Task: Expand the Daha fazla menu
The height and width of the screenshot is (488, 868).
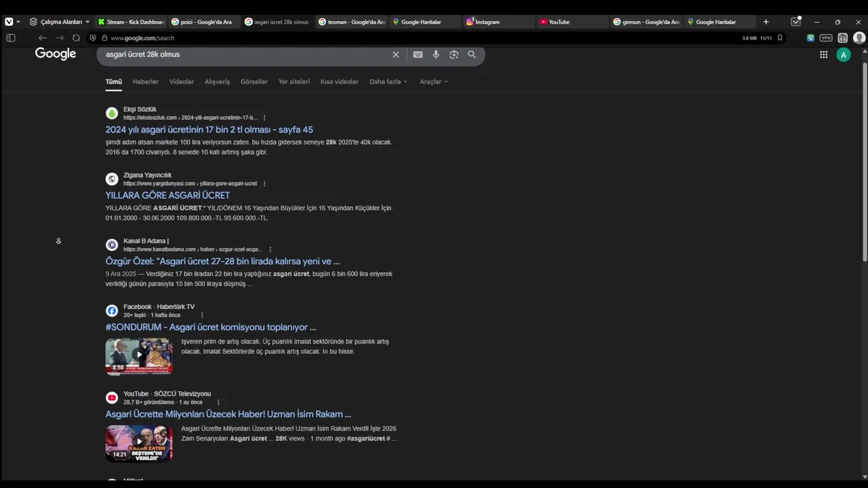Action: [389, 82]
